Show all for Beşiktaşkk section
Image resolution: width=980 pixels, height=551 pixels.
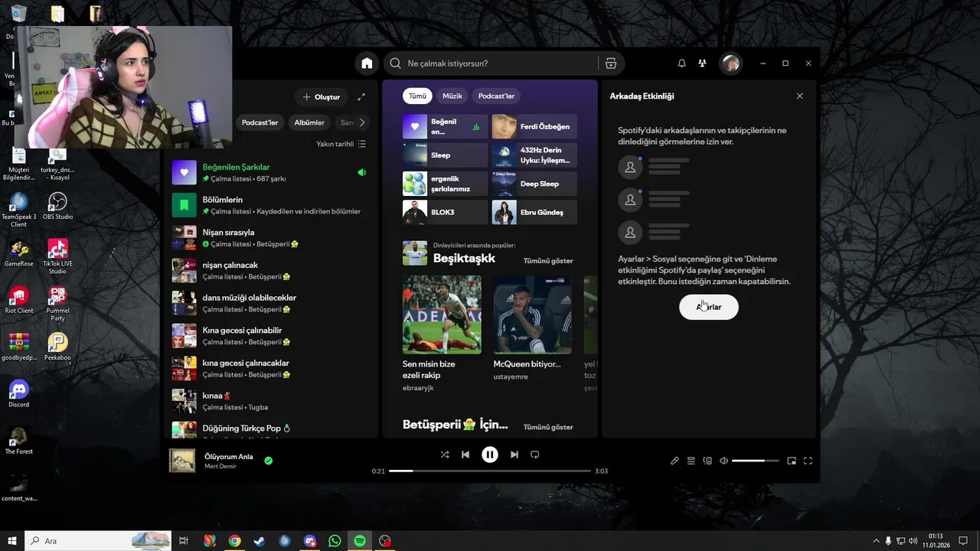(x=548, y=261)
